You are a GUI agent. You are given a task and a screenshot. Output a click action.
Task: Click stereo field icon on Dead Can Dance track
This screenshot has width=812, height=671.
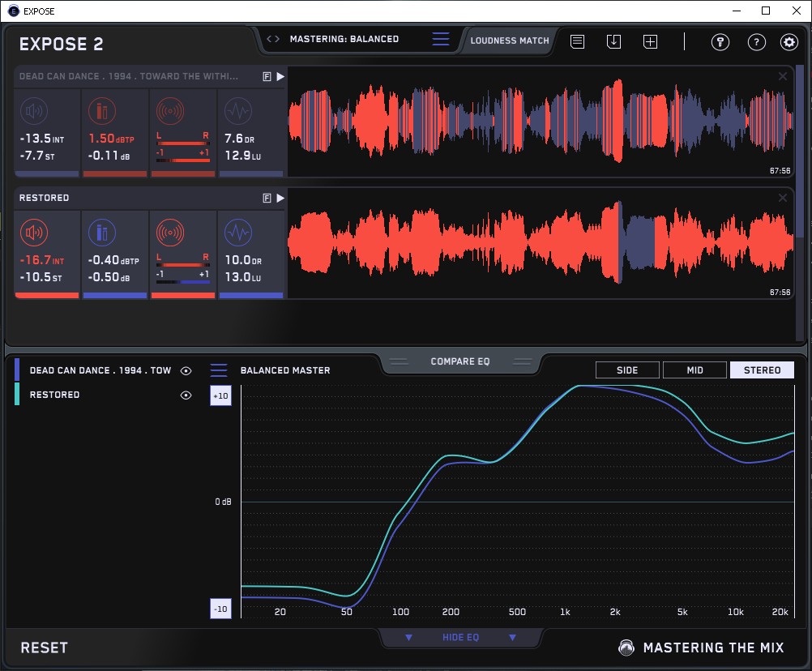pyautogui.click(x=170, y=111)
